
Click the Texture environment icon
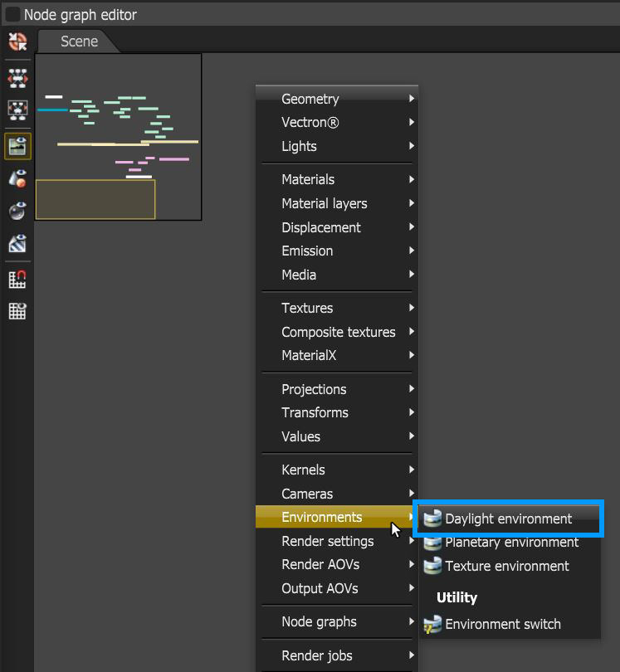tap(432, 566)
